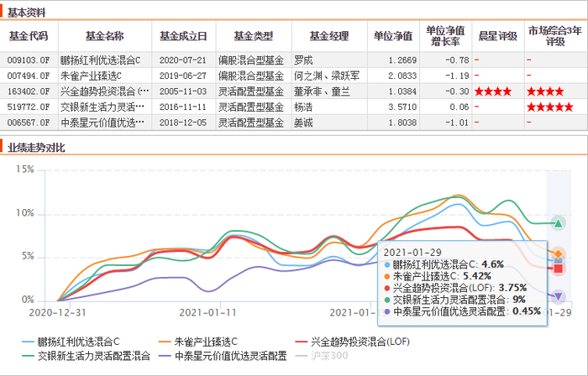Click the 基金成立日 column header
Screen dimensions: 588x376
[183, 36]
